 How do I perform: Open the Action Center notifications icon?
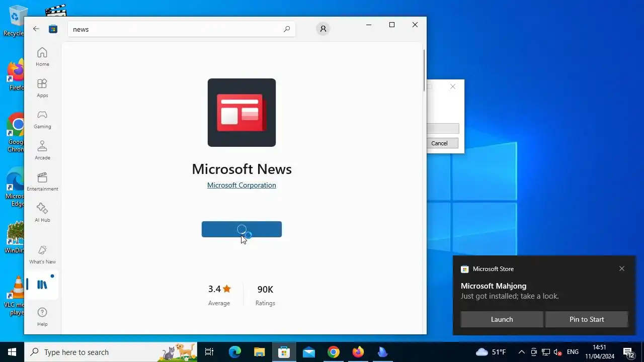point(628,352)
